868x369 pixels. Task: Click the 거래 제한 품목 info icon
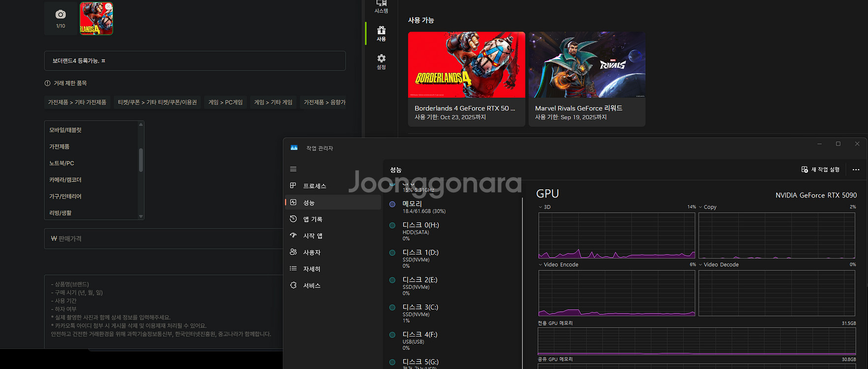click(x=47, y=83)
